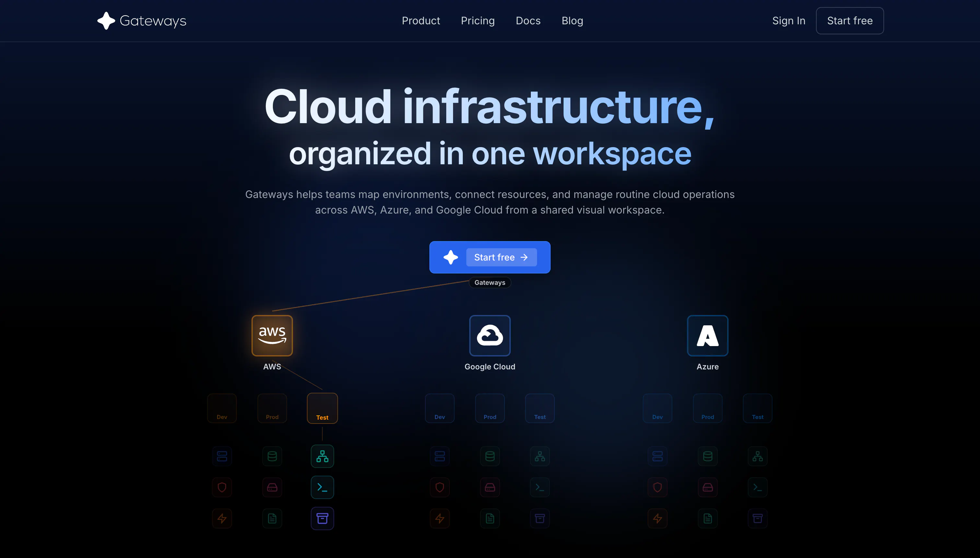
Task: Click the "Gateways helps teams map environments" paragraph
Action: (490, 202)
